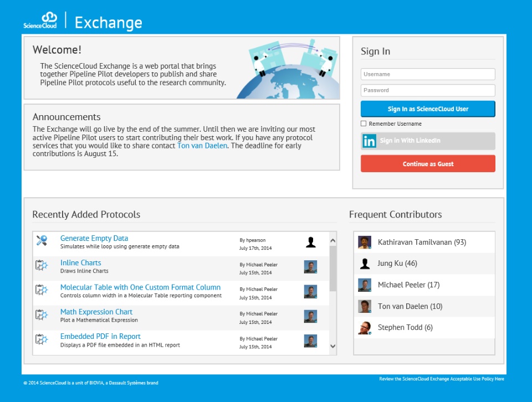
Task: Click the tools icon beside Generate Empty Data
Action: (42, 240)
